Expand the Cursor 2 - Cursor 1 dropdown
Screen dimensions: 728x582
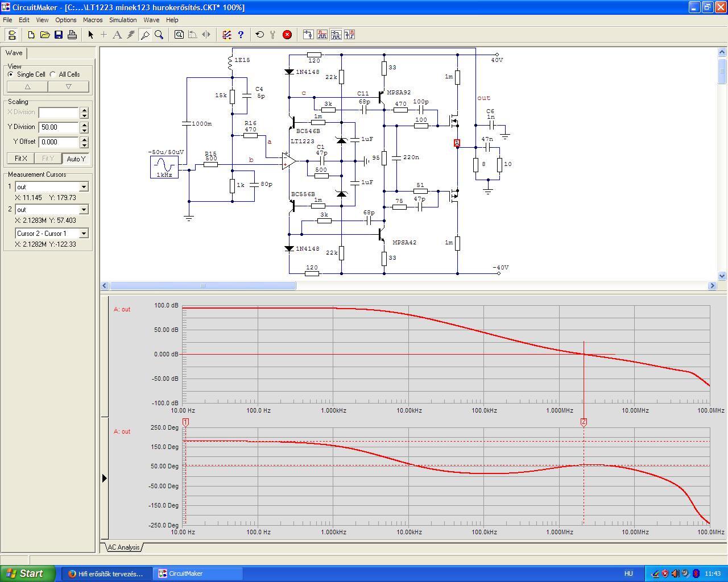click(84, 234)
